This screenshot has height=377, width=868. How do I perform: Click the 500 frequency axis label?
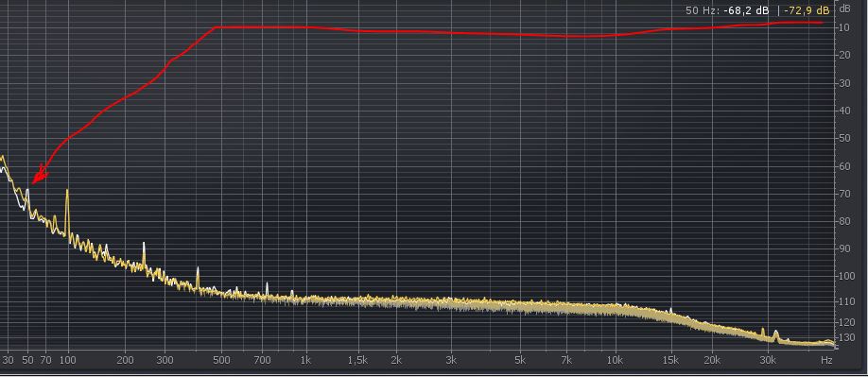(221, 360)
